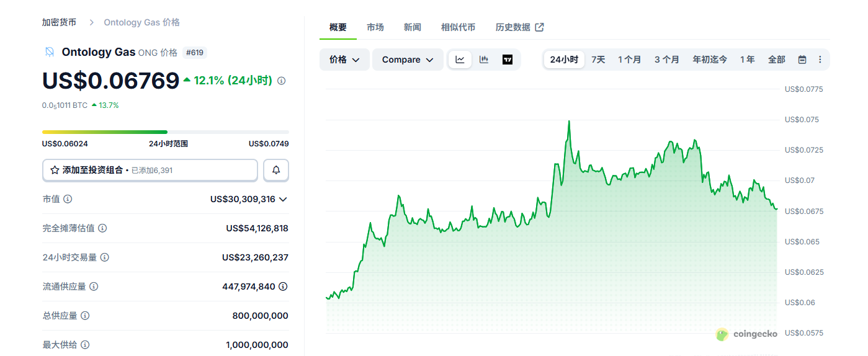Expand the Compare dropdown

click(x=408, y=60)
